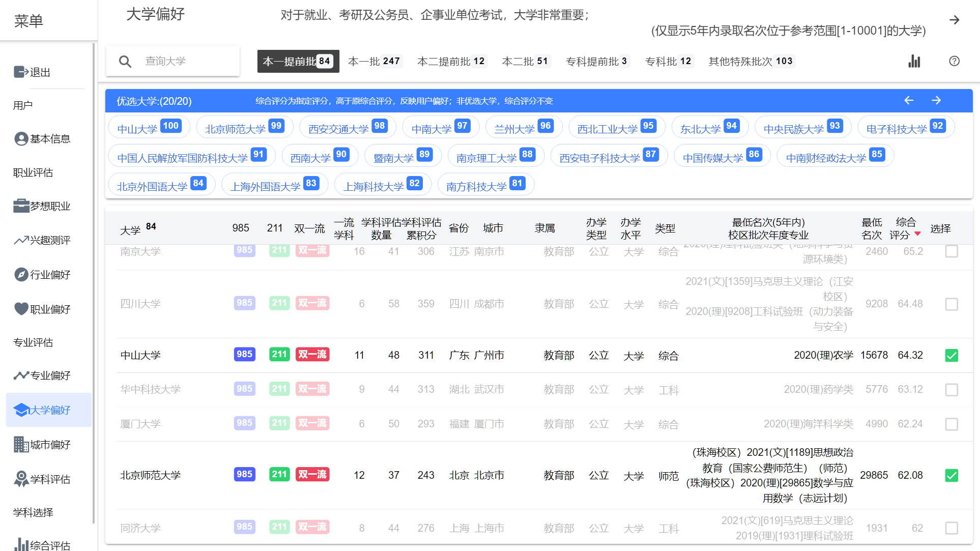Screen dimensions: 980x551
Task: Open the bar chart statistics icon
Action: click(914, 61)
